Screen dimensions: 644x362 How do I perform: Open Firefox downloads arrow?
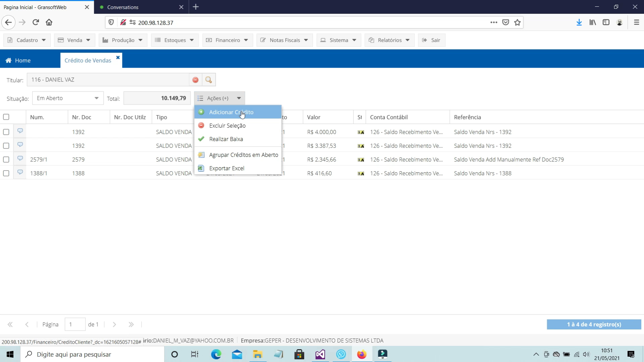click(x=579, y=22)
